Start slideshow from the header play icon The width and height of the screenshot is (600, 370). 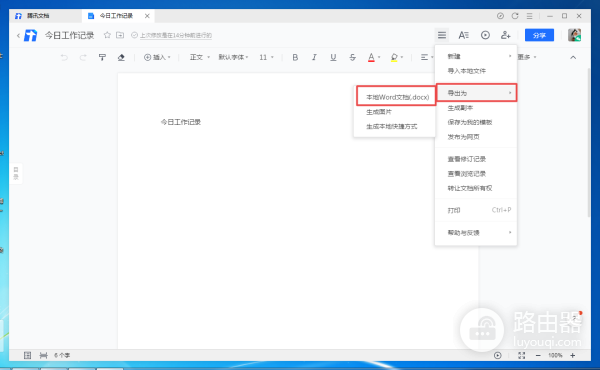click(x=485, y=35)
